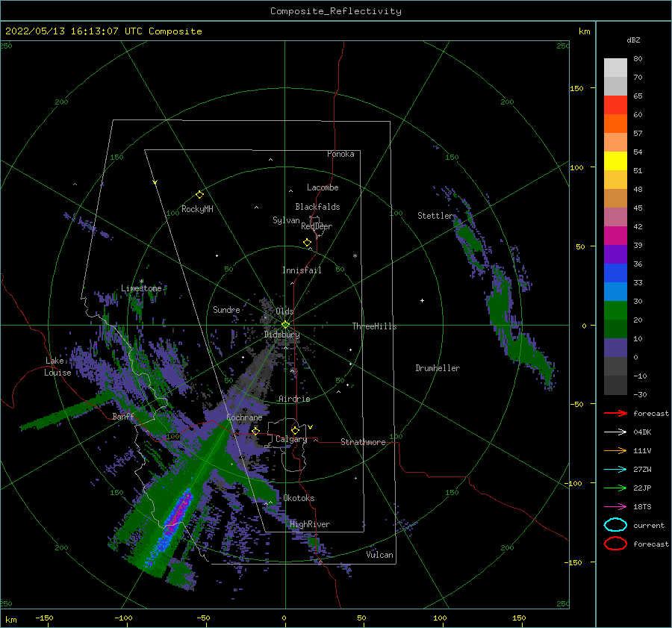Pick the bright yellow swatch below 54 dBZ
672x628 pixels.
click(615, 161)
